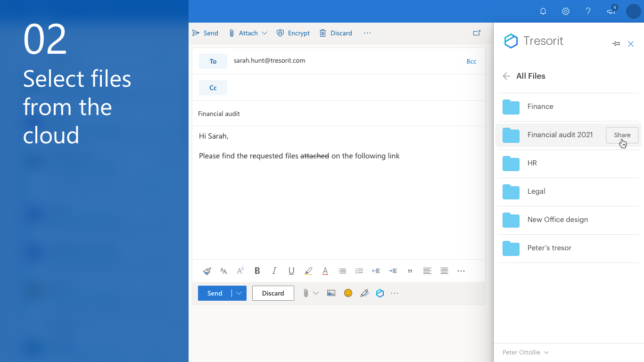The height and width of the screenshot is (362, 644).
Task: Toggle bold formatting
Action: [257, 271]
